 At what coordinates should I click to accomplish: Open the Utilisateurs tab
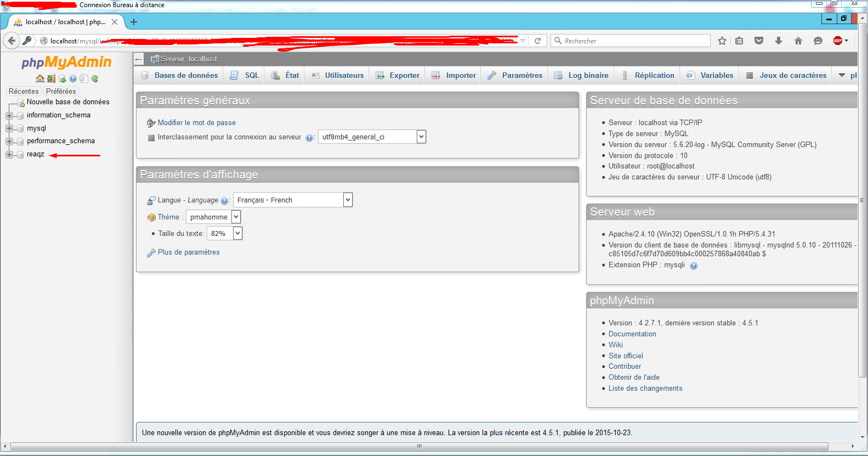coord(337,75)
